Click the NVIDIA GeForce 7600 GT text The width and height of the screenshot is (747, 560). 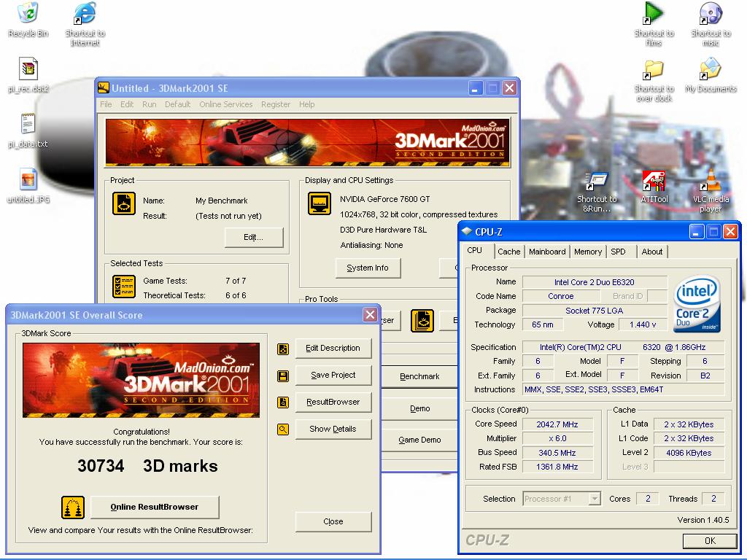[385, 200]
